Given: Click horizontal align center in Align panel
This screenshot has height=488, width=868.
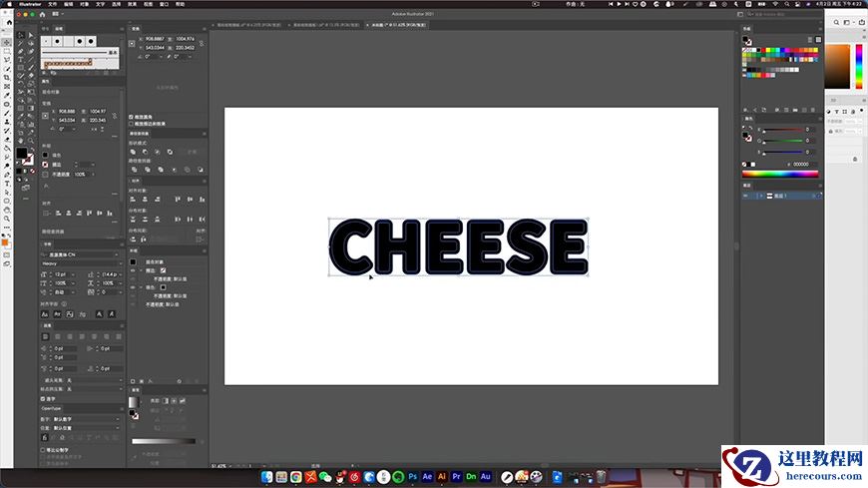Looking at the screenshot, I should pos(145,199).
